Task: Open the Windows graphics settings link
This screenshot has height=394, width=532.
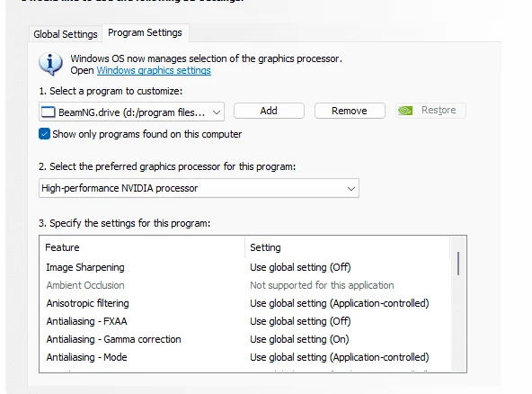Action: point(154,70)
